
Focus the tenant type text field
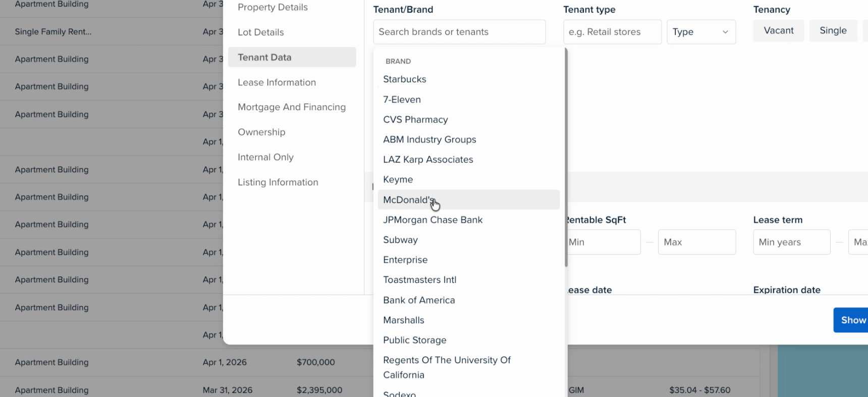click(x=612, y=32)
